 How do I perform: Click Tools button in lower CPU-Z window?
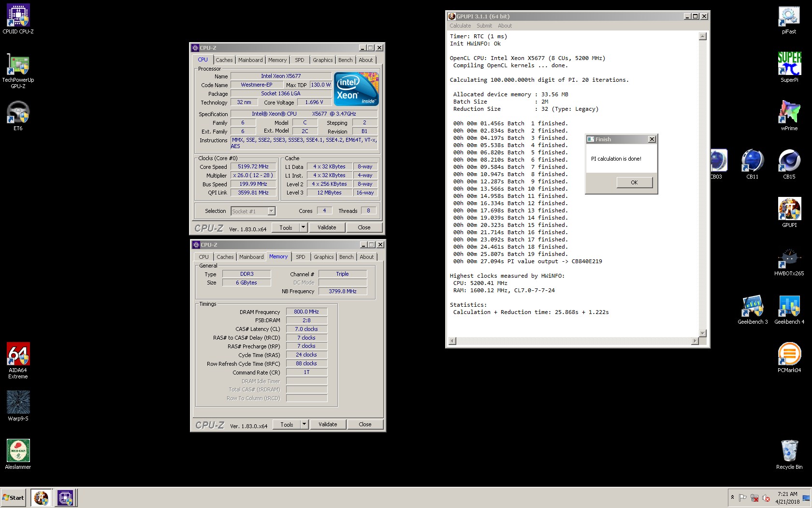287,424
